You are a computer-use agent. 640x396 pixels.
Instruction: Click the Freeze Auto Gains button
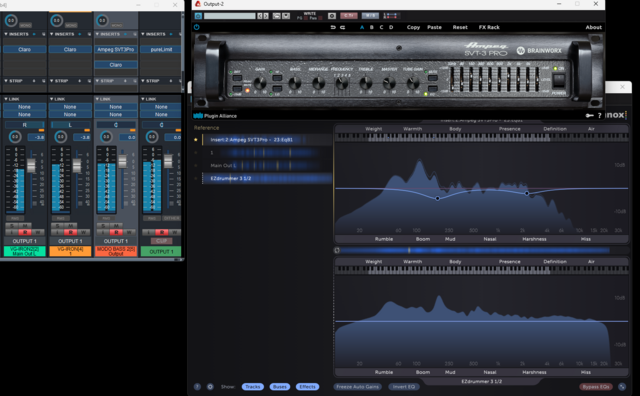pos(358,387)
